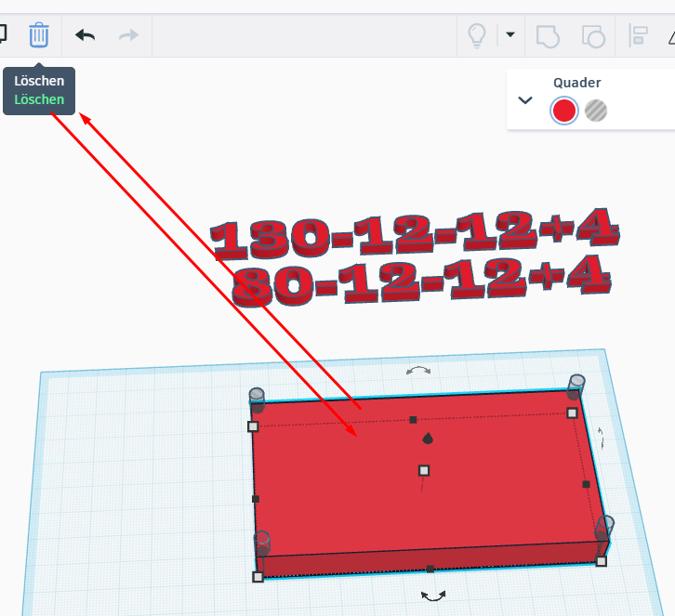Click the back-right white corner handle
Screen dimensions: 675x616
pos(572,413)
